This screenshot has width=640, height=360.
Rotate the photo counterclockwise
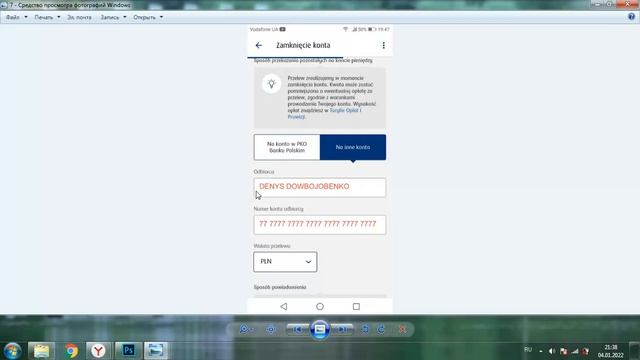click(365, 329)
